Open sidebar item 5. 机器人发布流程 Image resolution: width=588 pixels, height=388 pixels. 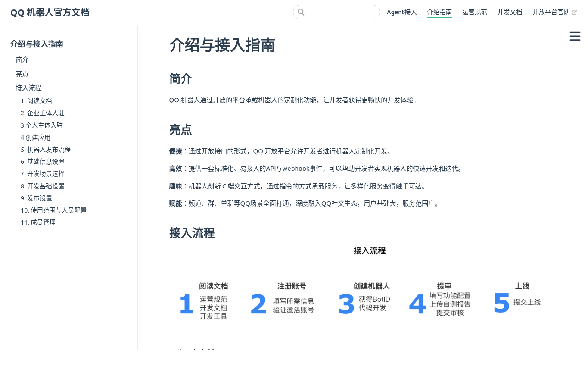[x=46, y=150]
